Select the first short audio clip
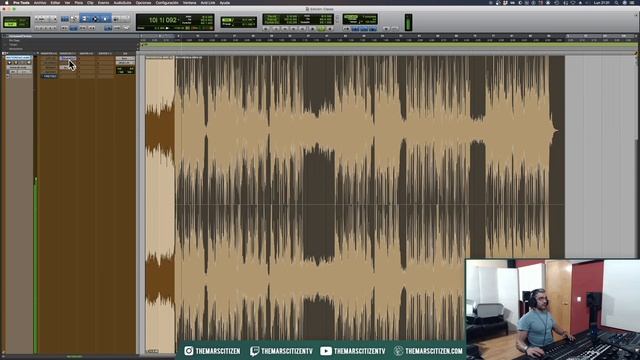Screen dimensions: 640x360 [160, 204]
